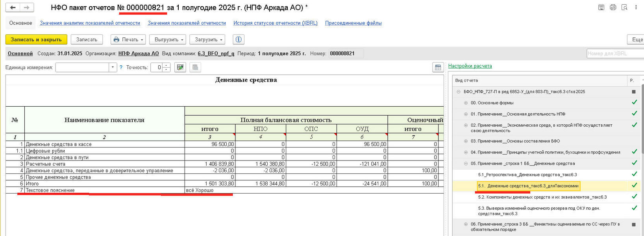Click the forward navigation arrow
The image size is (644, 236).
pyautogui.click(x=26, y=7)
